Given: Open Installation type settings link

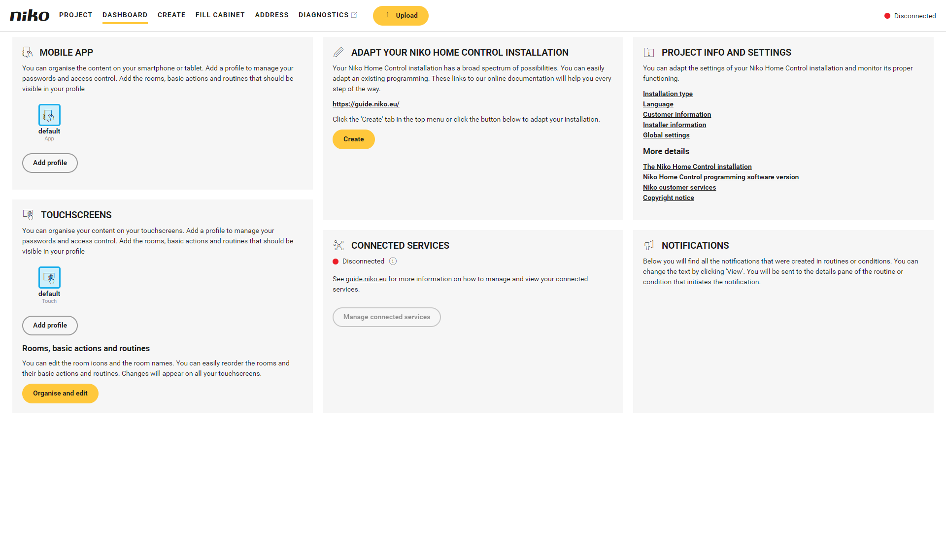Looking at the screenshot, I should (668, 94).
